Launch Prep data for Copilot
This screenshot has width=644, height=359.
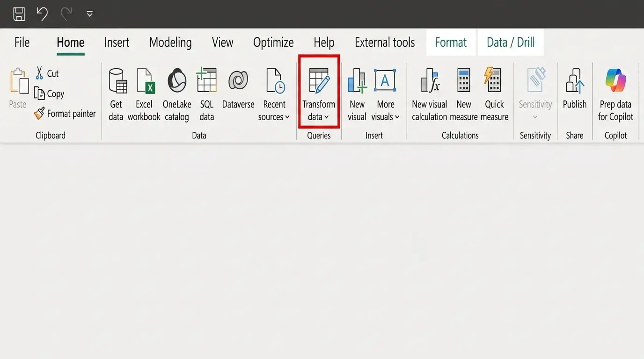point(615,95)
